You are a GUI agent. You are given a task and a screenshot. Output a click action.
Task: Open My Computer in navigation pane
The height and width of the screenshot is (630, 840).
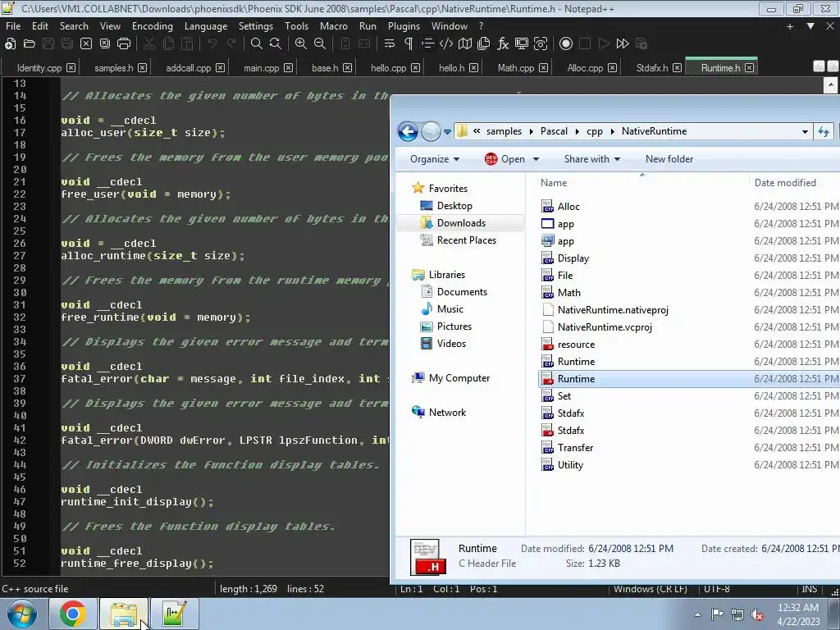(x=459, y=378)
